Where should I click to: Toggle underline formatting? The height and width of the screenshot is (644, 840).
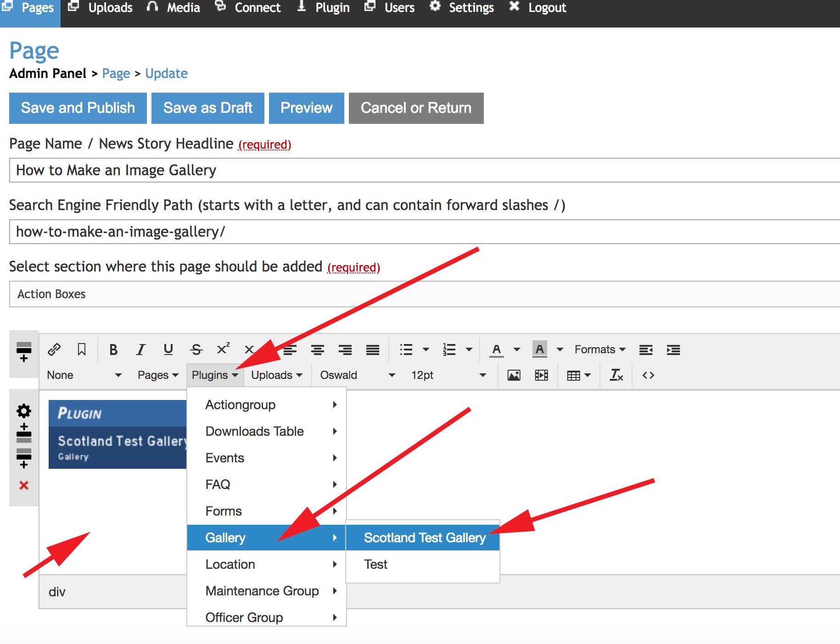pyautogui.click(x=168, y=350)
